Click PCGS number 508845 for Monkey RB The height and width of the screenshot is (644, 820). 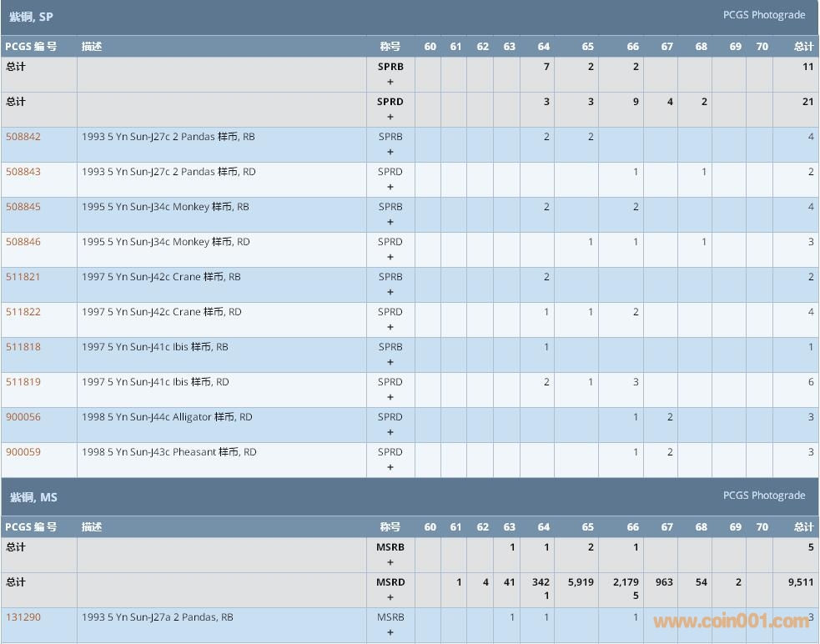(x=23, y=207)
